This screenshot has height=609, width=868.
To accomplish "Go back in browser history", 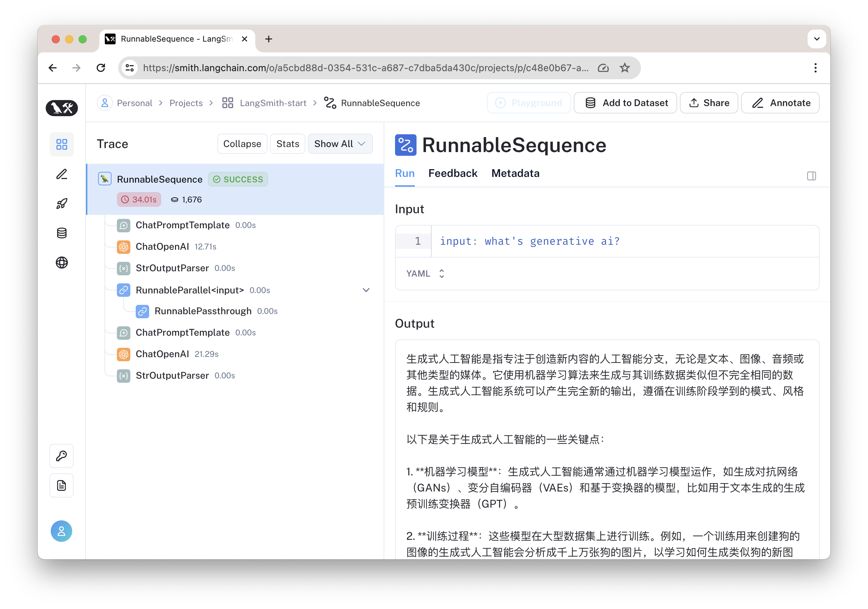I will [52, 68].
